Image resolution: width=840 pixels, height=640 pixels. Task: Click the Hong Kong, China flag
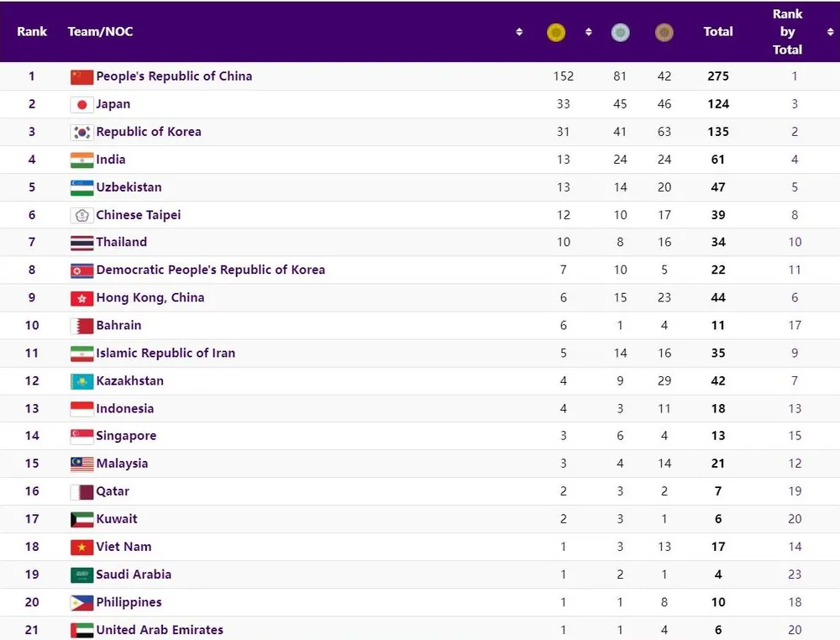click(x=81, y=298)
